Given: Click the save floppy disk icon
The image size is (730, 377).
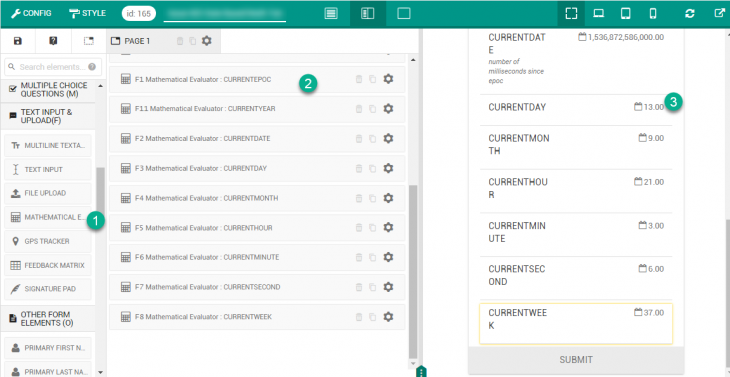Looking at the screenshot, I should (x=18, y=41).
